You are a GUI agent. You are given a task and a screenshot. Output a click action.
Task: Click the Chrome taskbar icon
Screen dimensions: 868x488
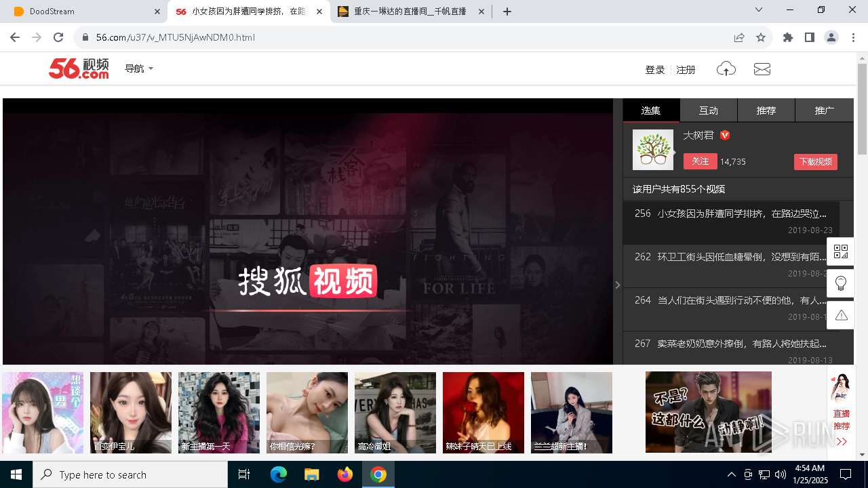point(378,474)
